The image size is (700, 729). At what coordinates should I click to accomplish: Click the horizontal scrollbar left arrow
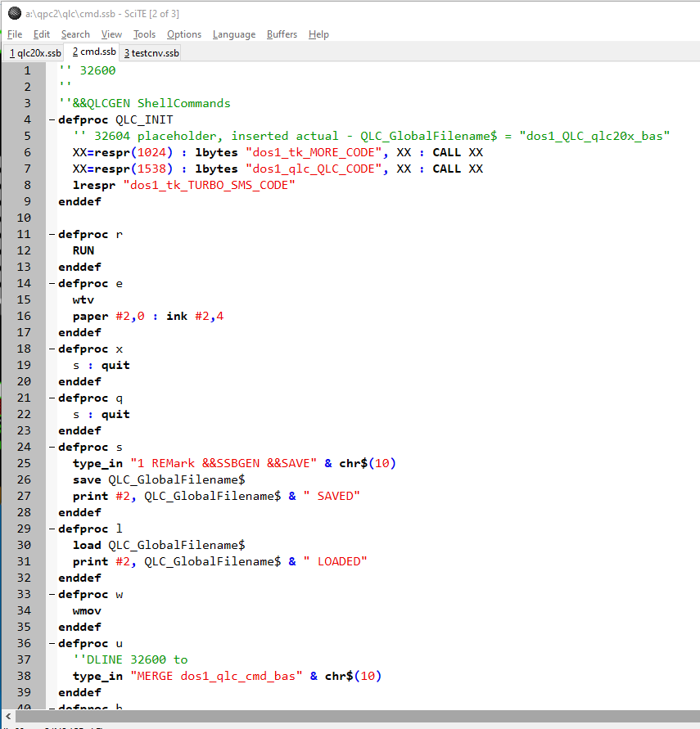8,717
